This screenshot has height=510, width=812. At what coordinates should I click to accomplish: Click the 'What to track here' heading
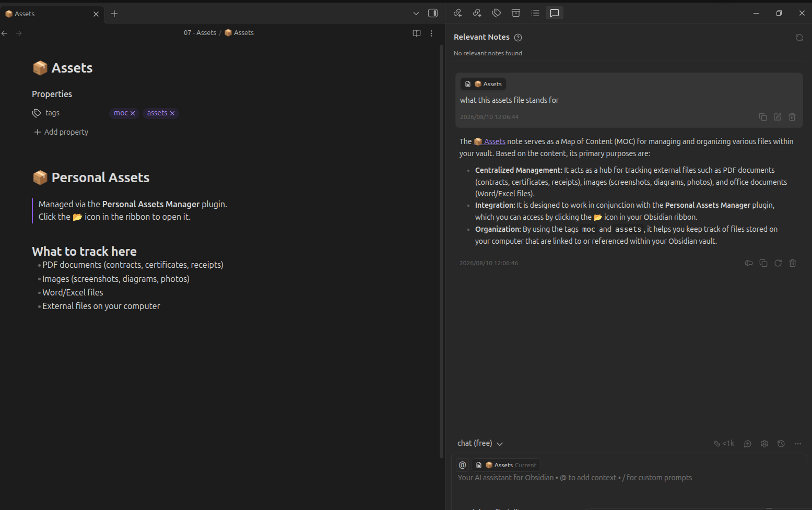click(84, 251)
